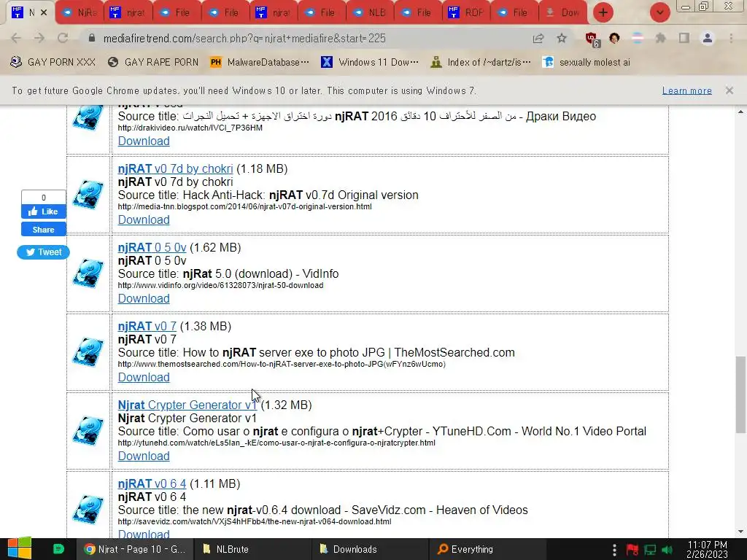The image size is (747, 560).
Task: Click the scrollbar down arrow
Action: point(740,532)
